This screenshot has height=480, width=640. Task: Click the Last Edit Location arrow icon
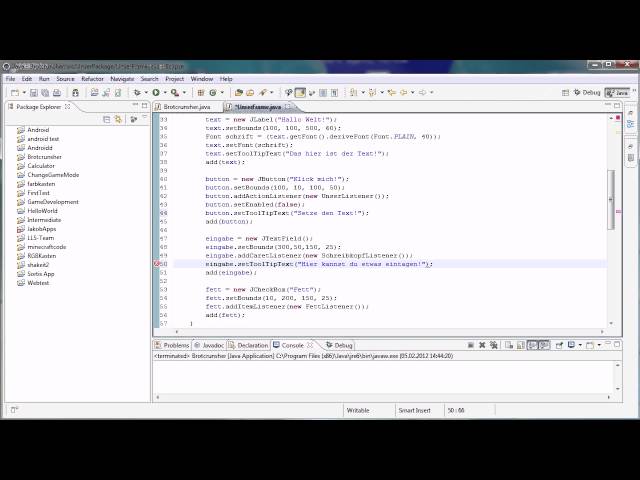point(392,93)
